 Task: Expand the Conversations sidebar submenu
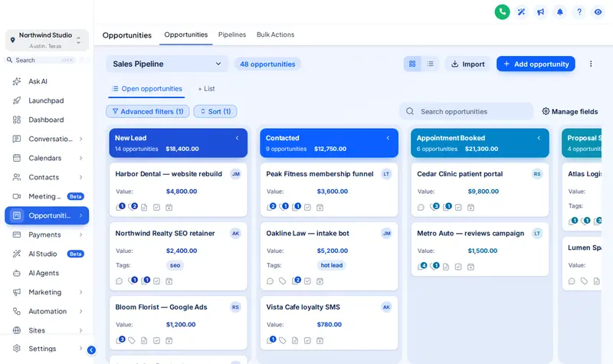81,139
